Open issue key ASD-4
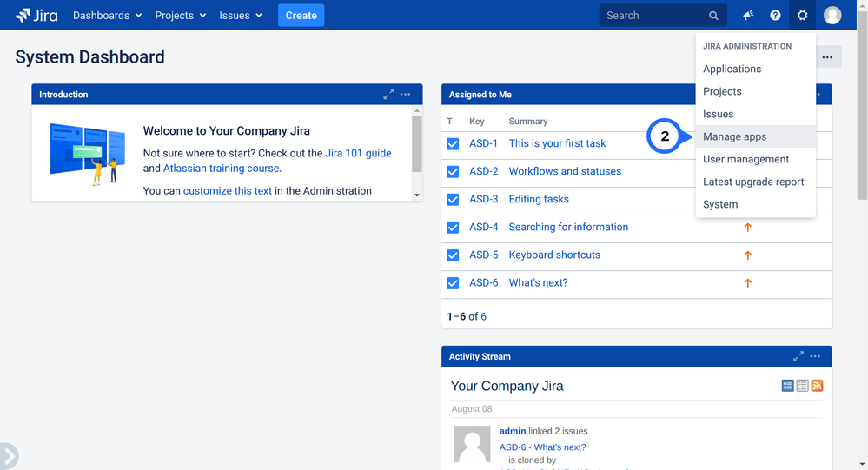Image resolution: width=868 pixels, height=470 pixels. pos(484,227)
